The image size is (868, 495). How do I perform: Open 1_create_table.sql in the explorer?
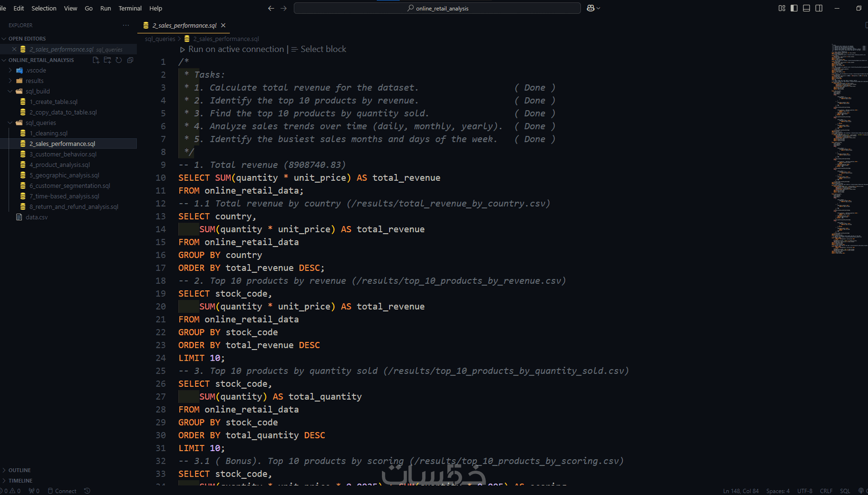tap(54, 102)
